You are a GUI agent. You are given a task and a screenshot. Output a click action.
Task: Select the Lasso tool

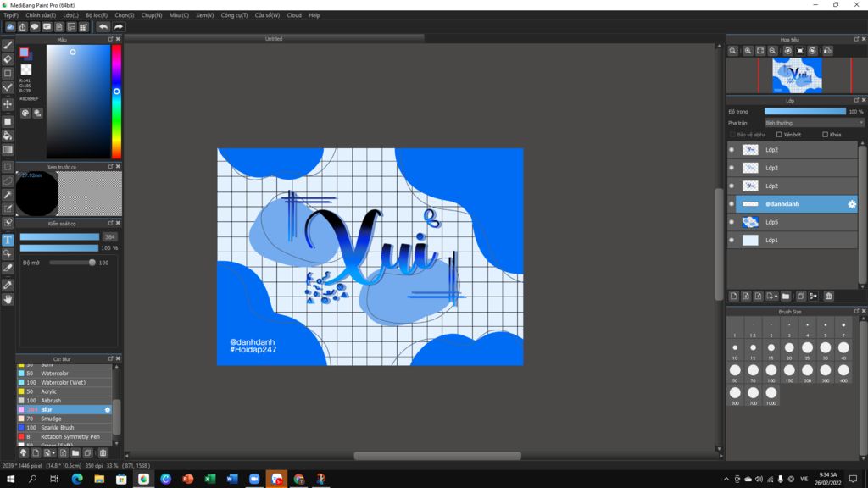(8, 180)
